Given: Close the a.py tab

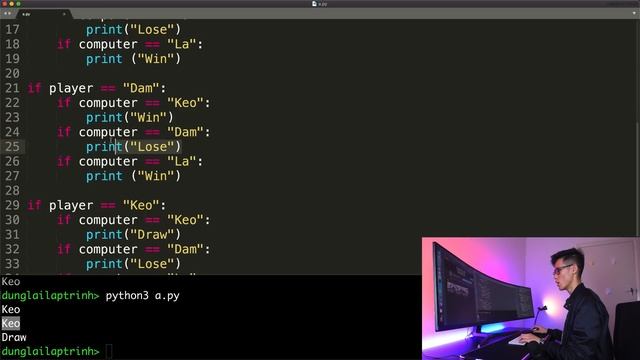Looking at the screenshot, I should tap(64, 14).
